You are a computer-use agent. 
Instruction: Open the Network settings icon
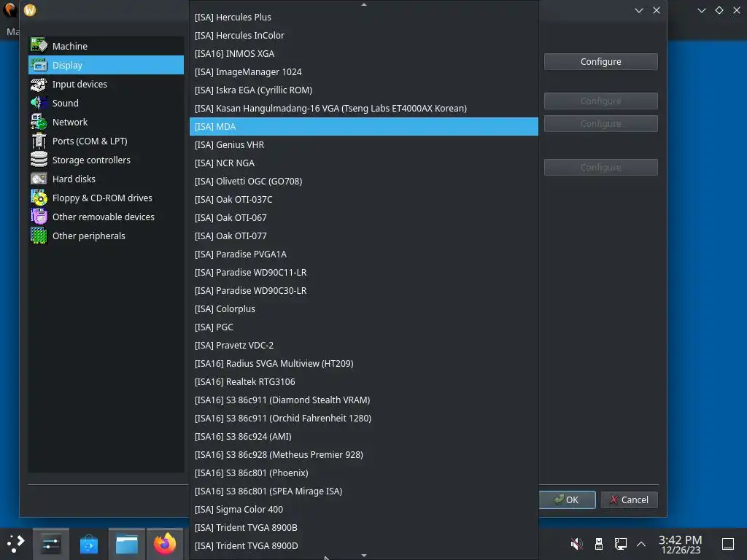click(x=39, y=122)
